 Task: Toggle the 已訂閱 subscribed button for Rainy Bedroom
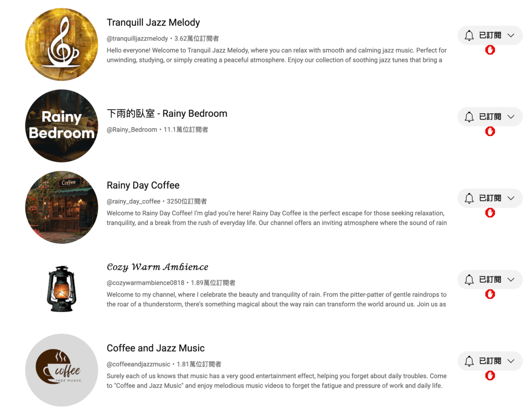[490, 116]
